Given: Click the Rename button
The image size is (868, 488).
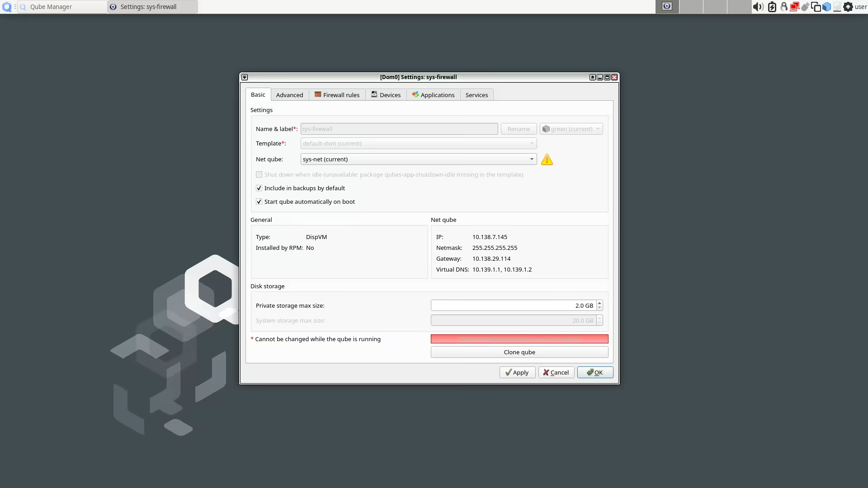Looking at the screenshot, I should (x=519, y=129).
